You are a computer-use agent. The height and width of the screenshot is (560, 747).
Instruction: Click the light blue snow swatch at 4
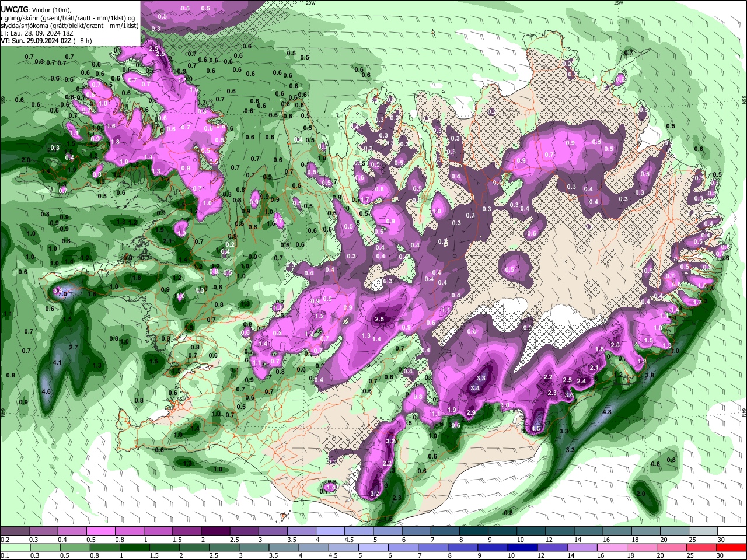tap(330, 531)
